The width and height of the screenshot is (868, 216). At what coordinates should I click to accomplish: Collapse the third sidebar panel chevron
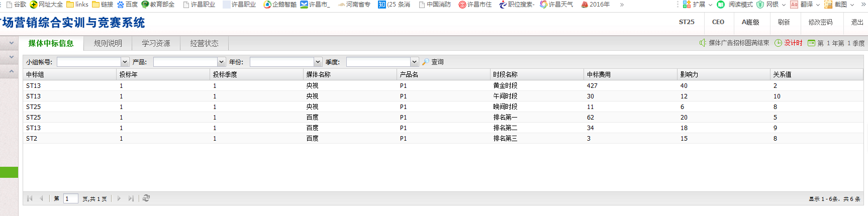pos(11,71)
